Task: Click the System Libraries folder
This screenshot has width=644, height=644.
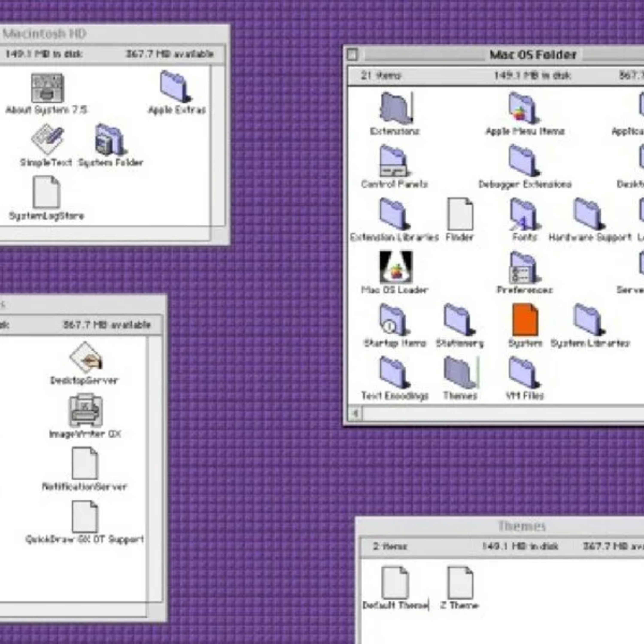Action: coord(589,320)
